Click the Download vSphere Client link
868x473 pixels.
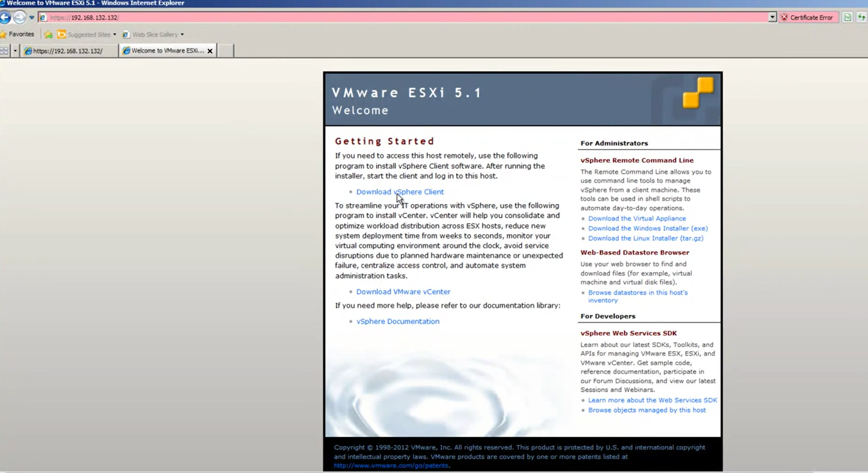(x=400, y=192)
